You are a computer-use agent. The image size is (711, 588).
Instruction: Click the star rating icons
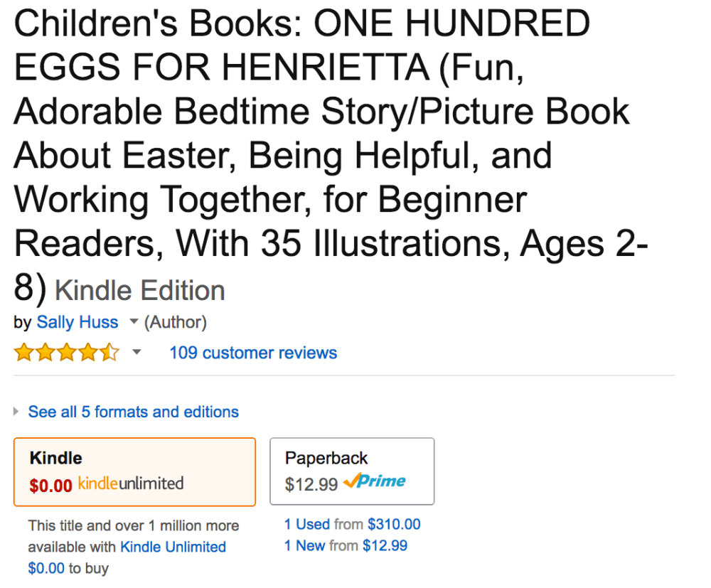(67, 353)
